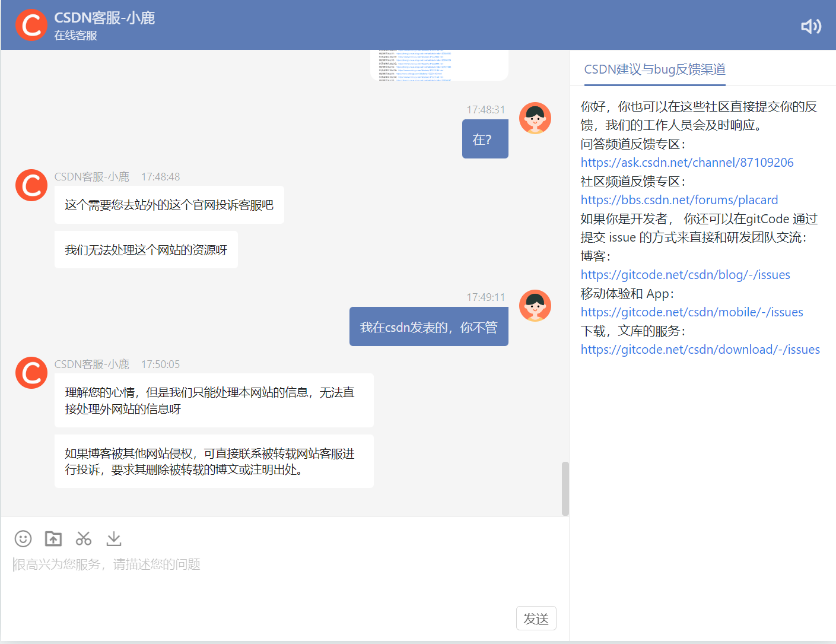
Task: Click the 17:48:31 timestamp
Action: pyautogui.click(x=486, y=110)
